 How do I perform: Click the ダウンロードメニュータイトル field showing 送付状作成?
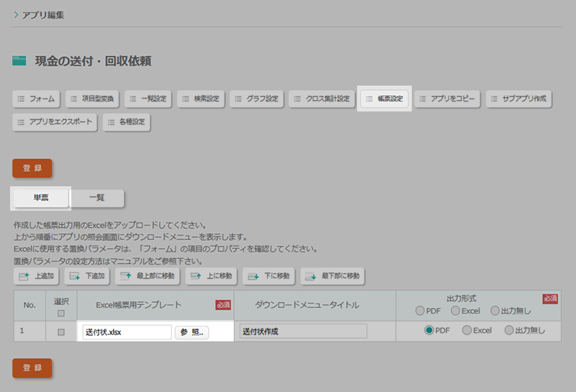303,332
